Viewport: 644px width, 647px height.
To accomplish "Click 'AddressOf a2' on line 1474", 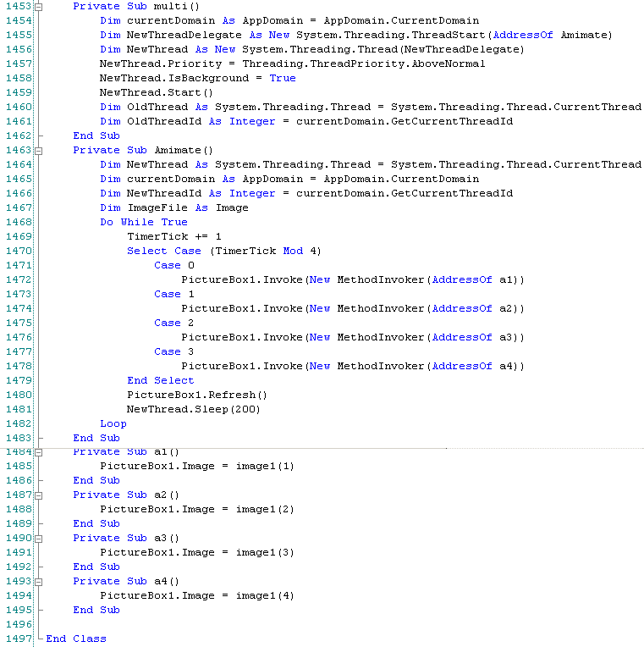I will click(472, 309).
